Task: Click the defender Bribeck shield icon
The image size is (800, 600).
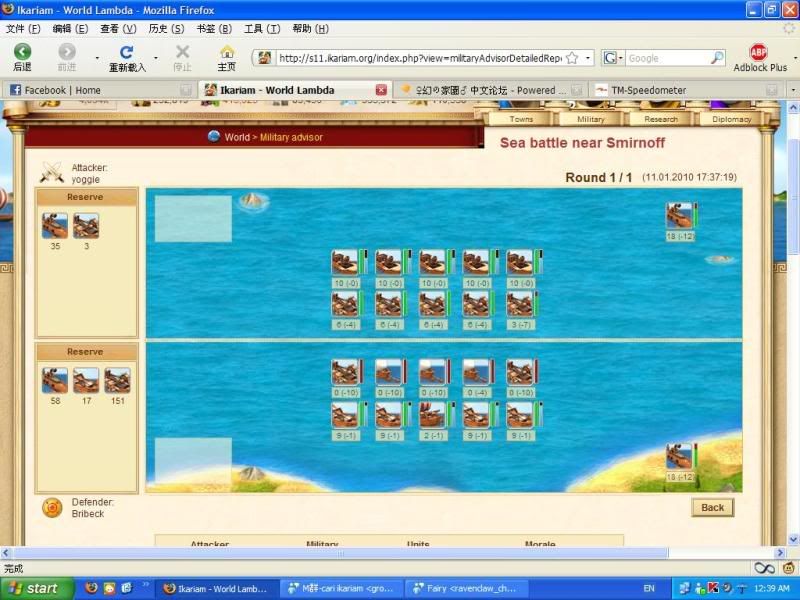Action: [x=52, y=508]
